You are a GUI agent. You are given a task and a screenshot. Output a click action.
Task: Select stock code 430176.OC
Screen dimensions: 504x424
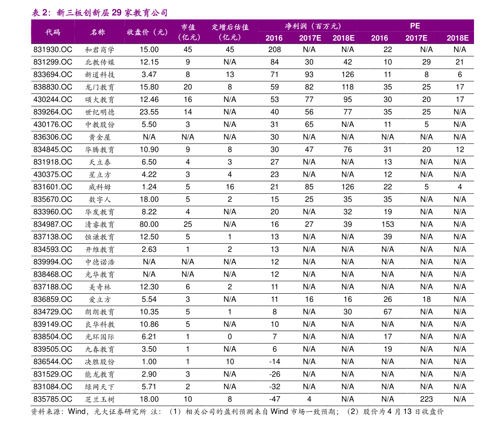click(53, 124)
